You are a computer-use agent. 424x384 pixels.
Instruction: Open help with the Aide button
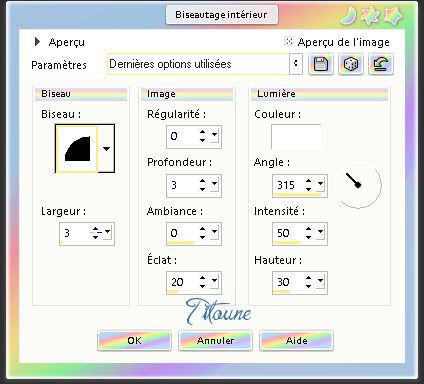tap(296, 341)
